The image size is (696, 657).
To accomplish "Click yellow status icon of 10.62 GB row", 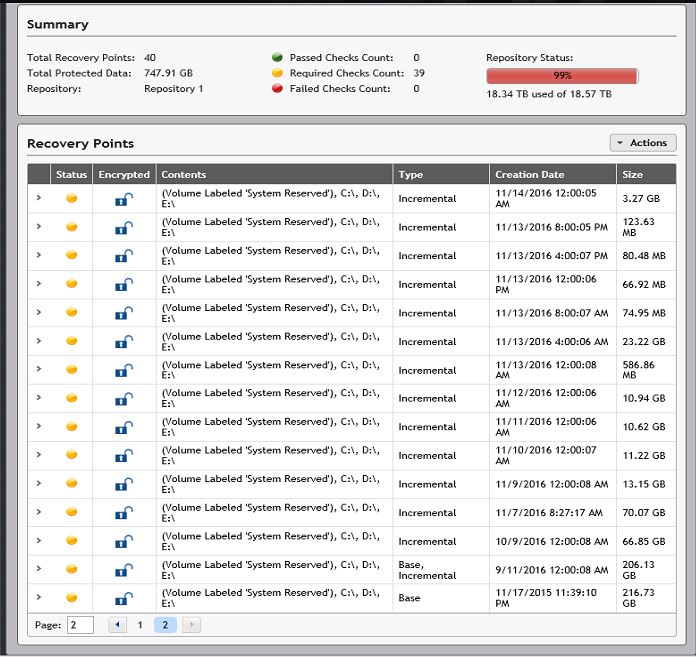I will 71,427.
